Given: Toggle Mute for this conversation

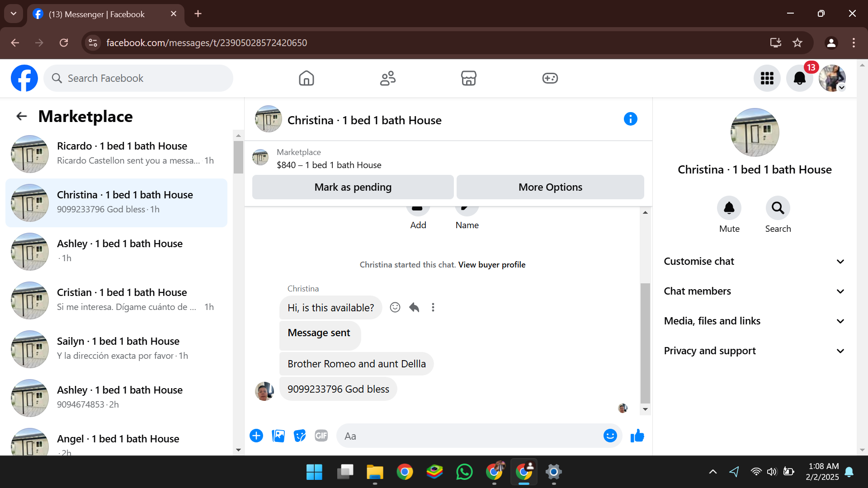Looking at the screenshot, I should 729,208.
